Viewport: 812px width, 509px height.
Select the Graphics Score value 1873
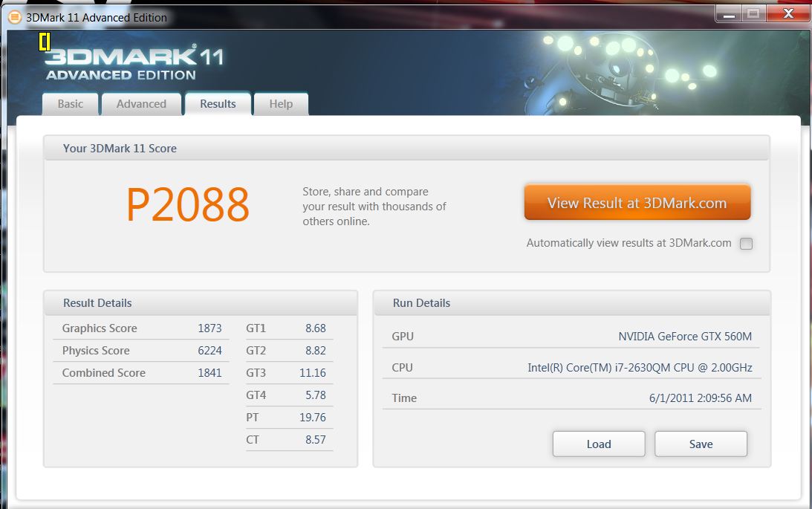coord(210,328)
